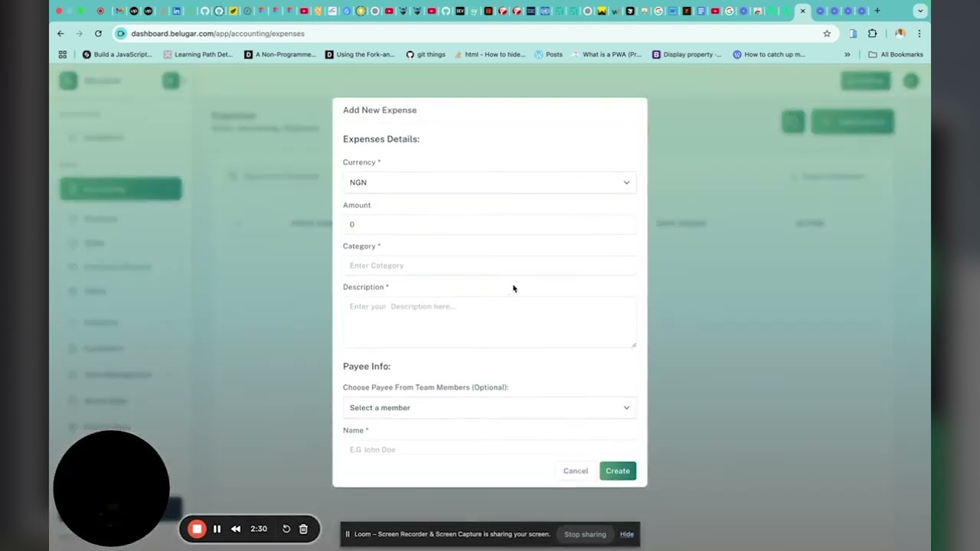Click the Expenses Details heading
Screen dimensions: 980x551
click(381, 139)
